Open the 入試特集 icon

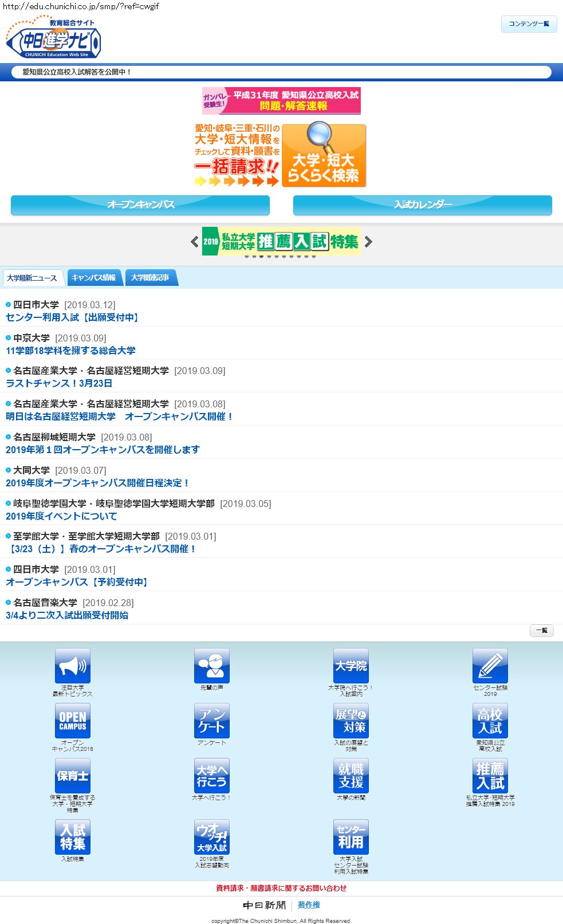(x=73, y=837)
